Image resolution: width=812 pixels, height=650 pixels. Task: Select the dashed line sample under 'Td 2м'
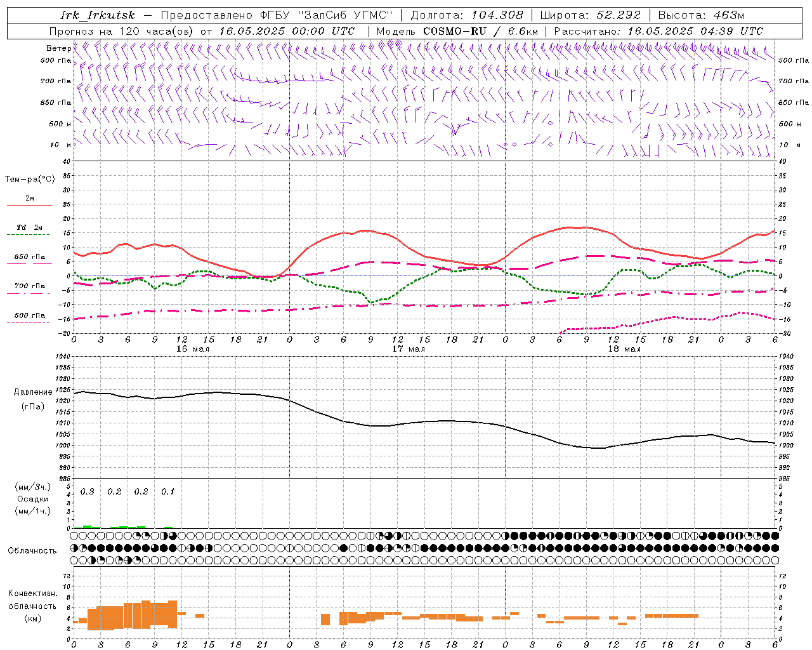[29, 235]
